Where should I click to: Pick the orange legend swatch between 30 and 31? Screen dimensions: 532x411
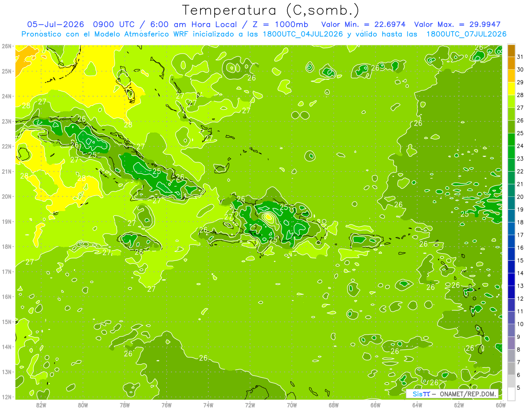tap(511, 63)
